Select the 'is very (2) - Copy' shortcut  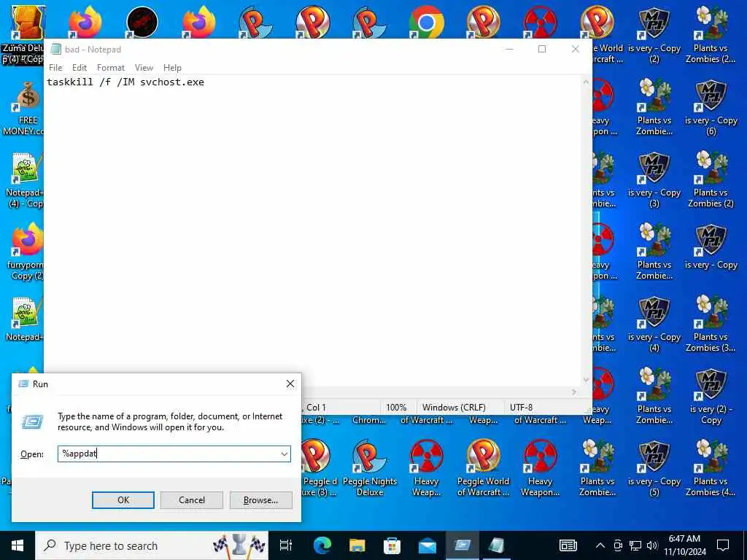pos(711,396)
